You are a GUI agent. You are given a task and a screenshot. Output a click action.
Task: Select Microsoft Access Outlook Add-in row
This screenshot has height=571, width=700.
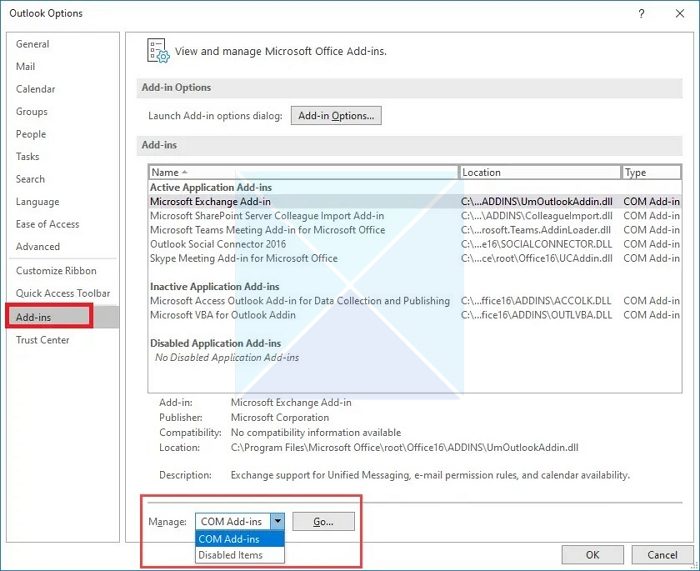coord(415,301)
